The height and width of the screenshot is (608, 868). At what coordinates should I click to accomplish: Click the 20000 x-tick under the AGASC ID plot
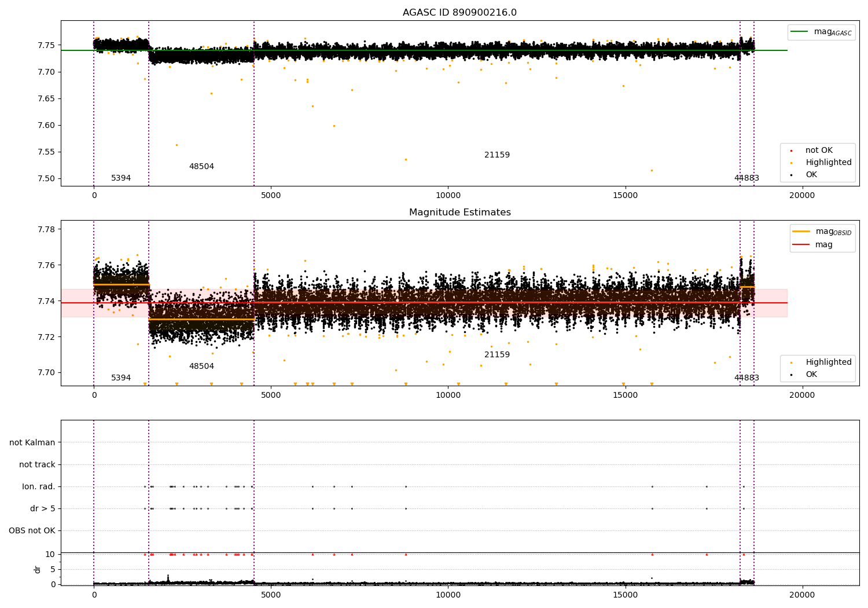tap(802, 196)
